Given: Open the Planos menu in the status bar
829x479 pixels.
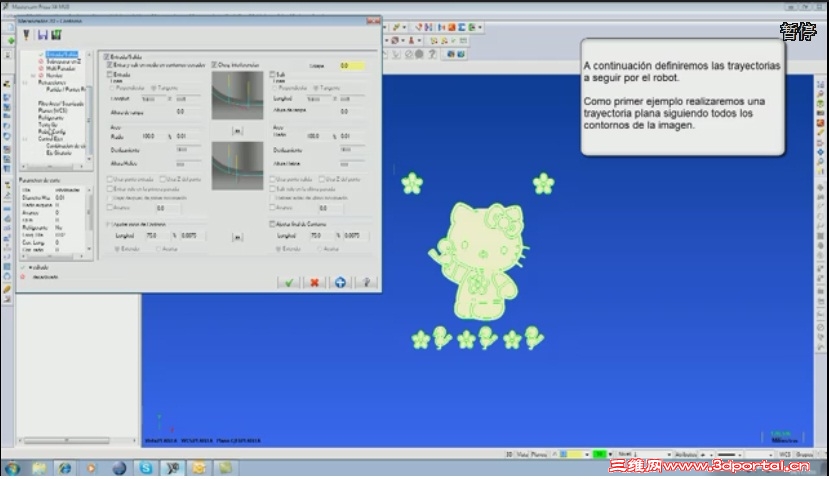Looking at the screenshot, I should click(x=539, y=454).
